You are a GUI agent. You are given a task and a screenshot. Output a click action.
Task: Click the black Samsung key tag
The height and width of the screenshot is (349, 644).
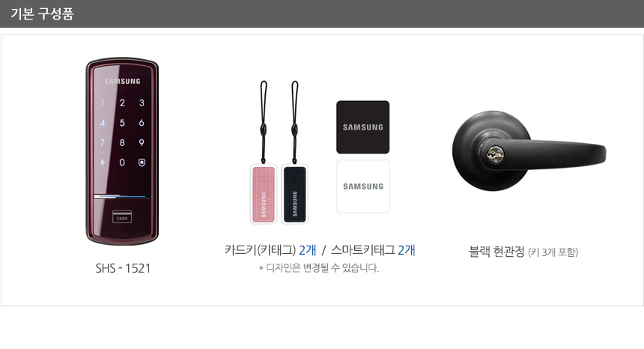[294, 193]
